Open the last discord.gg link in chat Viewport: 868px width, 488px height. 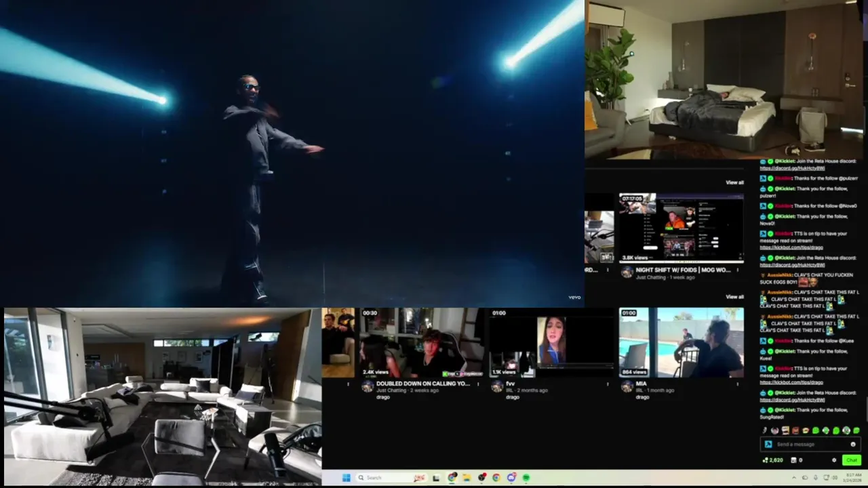click(792, 400)
